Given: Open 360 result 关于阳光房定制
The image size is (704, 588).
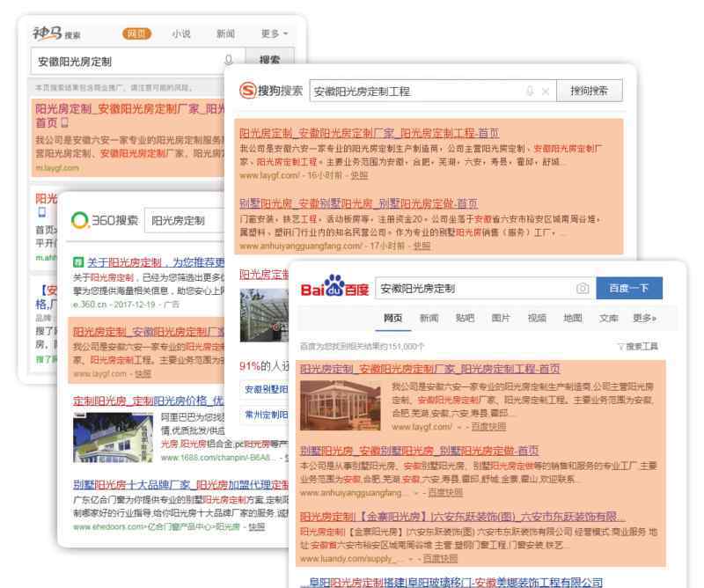Looking at the screenshot, I should tap(156, 262).
